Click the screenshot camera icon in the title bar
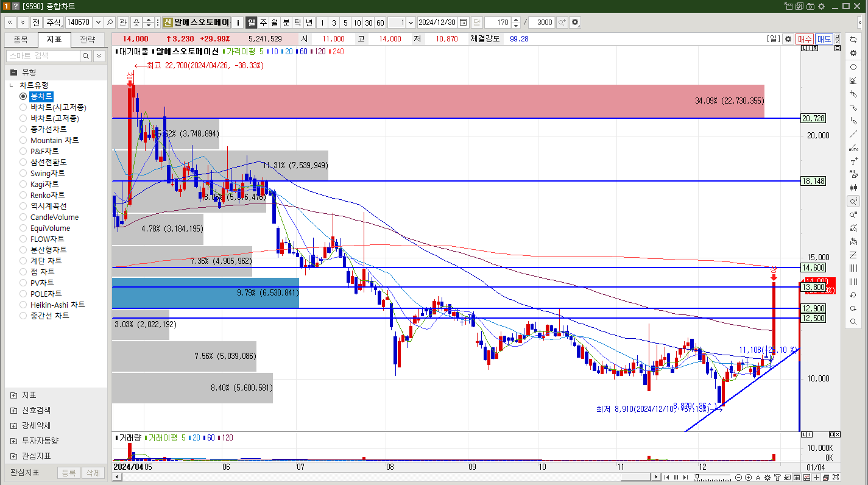Image resolution: width=868 pixels, height=485 pixels. pyautogui.click(x=811, y=6)
